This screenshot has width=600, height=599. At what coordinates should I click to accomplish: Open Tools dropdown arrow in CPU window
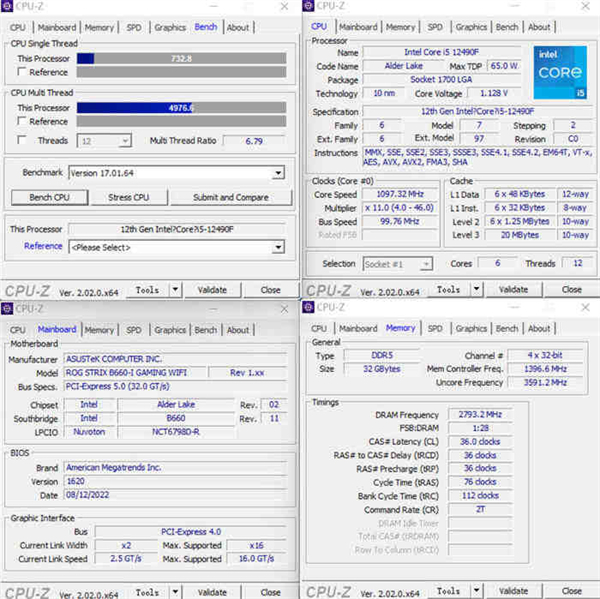pyautogui.click(x=476, y=289)
